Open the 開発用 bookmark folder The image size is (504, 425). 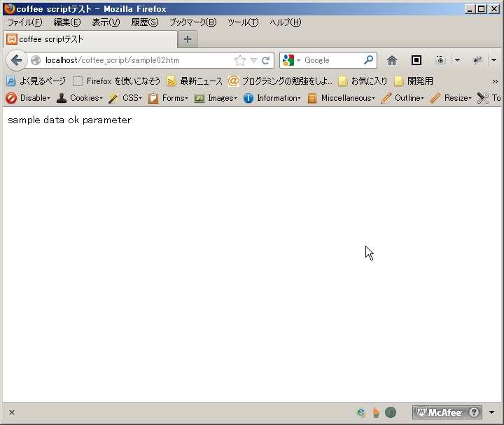(414, 81)
